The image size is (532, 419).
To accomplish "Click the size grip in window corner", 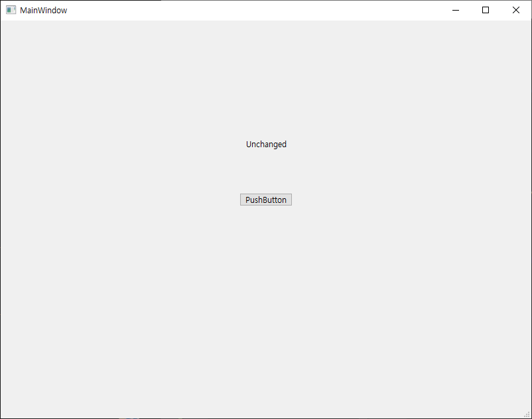I will coord(527,414).
